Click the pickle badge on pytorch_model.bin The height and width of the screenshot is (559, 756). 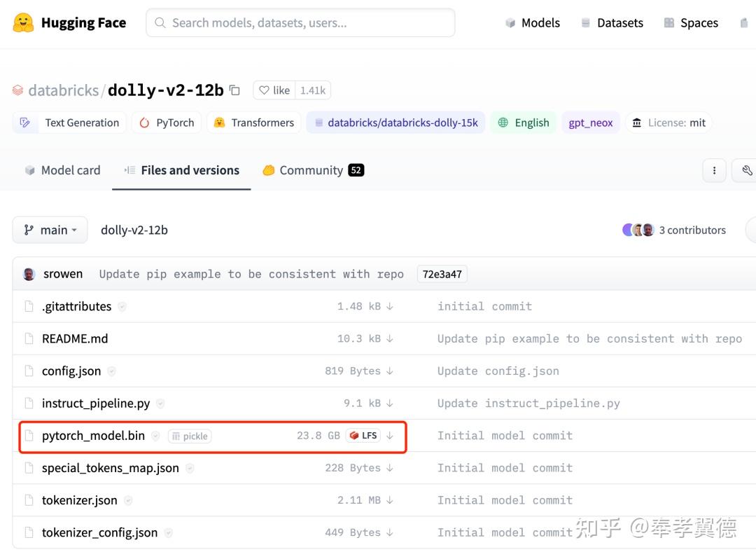click(x=190, y=436)
